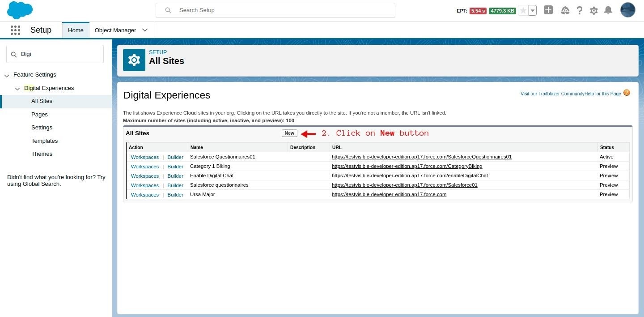
Task: Open the setup gear menu in header
Action: 594,10
